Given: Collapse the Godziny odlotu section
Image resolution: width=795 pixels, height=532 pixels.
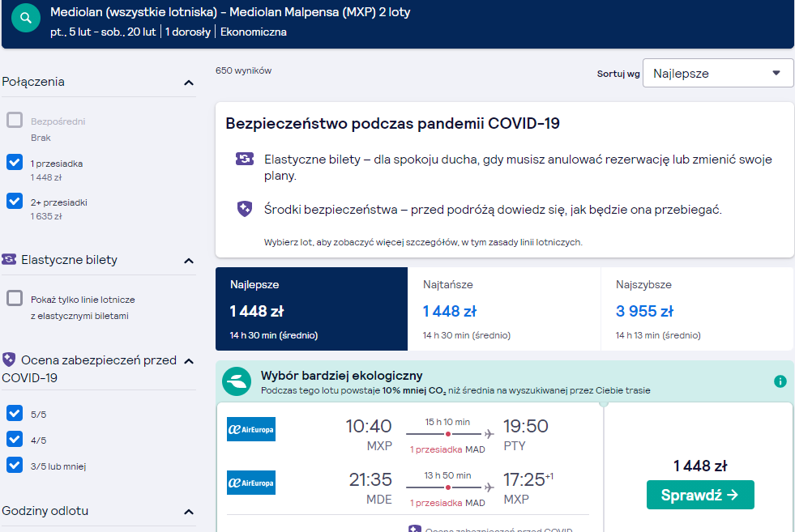Looking at the screenshot, I should pyautogui.click(x=189, y=512).
